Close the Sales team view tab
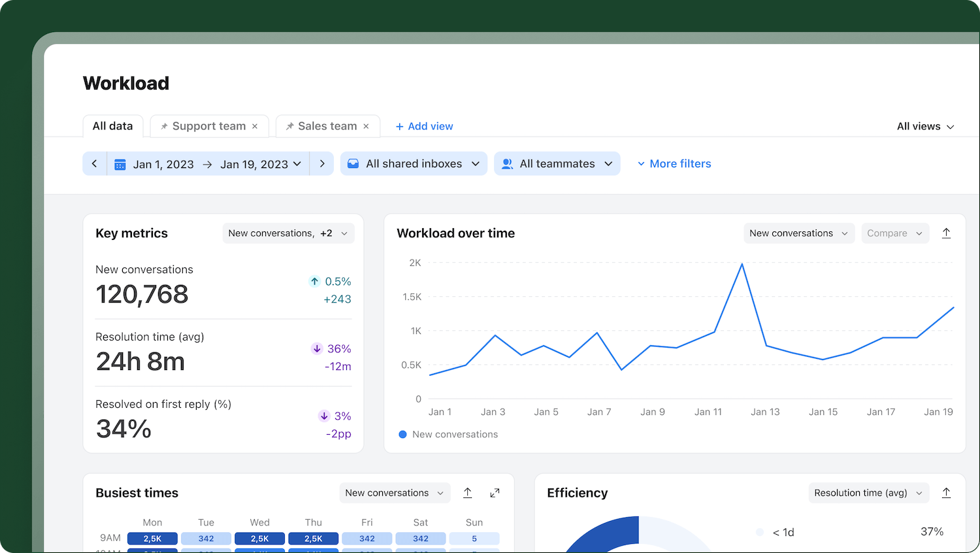 pyautogui.click(x=367, y=127)
